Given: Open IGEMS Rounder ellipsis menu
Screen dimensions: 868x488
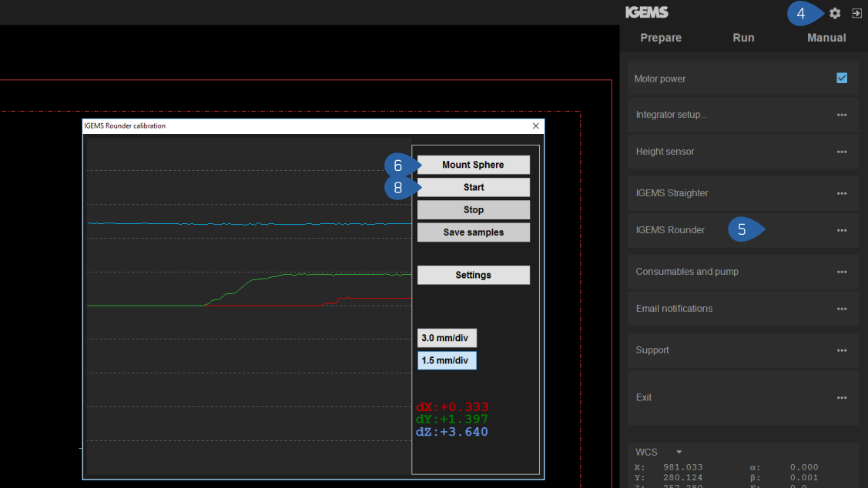Looking at the screenshot, I should coord(841,230).
